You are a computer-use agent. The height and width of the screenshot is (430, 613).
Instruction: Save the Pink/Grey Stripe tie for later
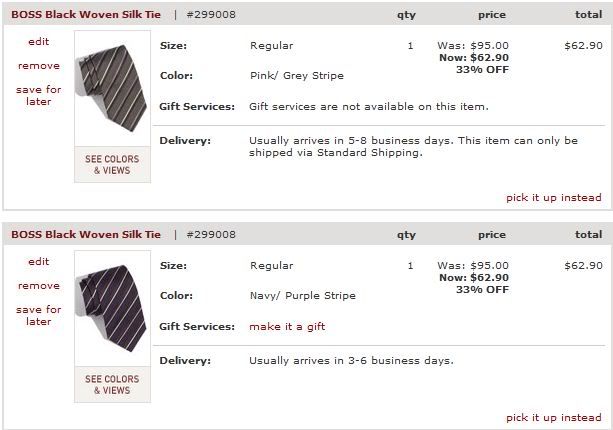[x=39, y=95]
